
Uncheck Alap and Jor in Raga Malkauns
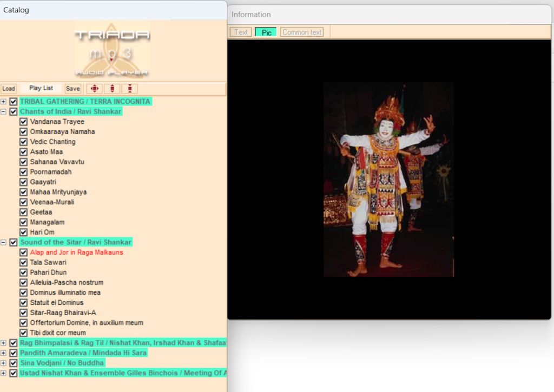pos(24,252)
